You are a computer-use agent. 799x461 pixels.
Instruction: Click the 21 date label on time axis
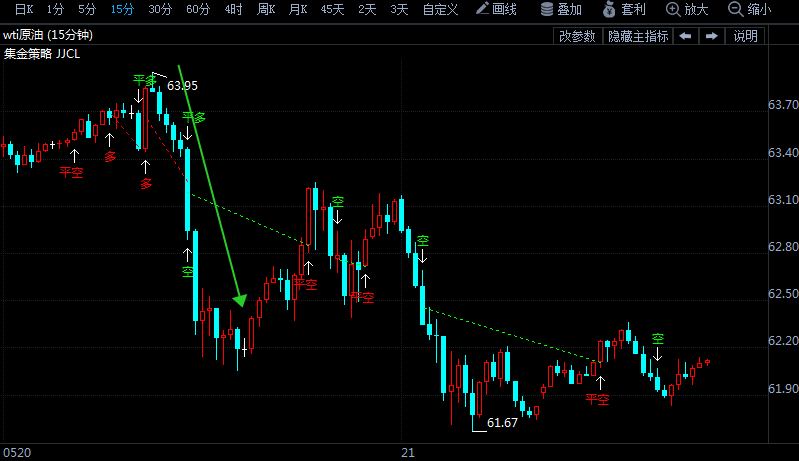(x=408, y=452)
